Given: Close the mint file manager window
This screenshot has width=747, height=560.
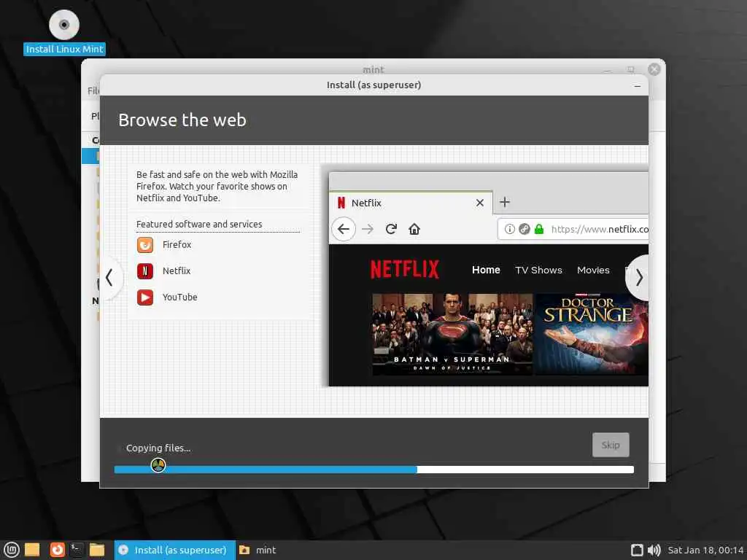Looking at the screenshot, I should pos(654,69).
